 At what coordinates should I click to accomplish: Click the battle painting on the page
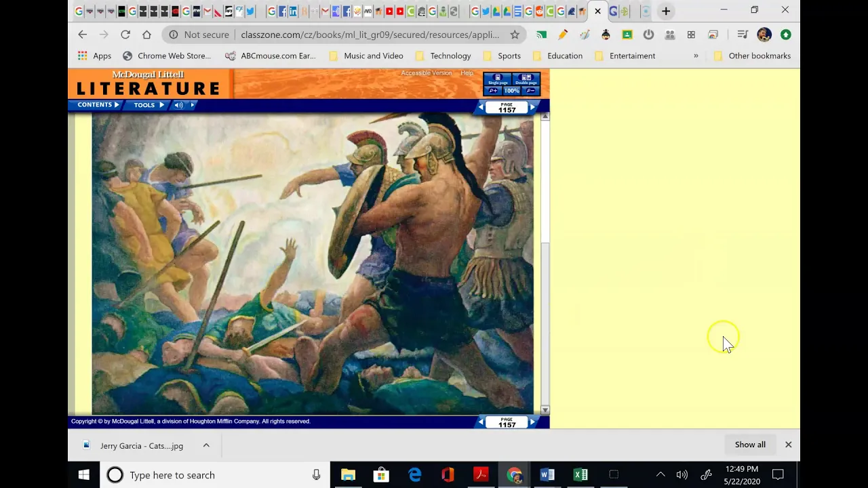click(x=313, y=264)
